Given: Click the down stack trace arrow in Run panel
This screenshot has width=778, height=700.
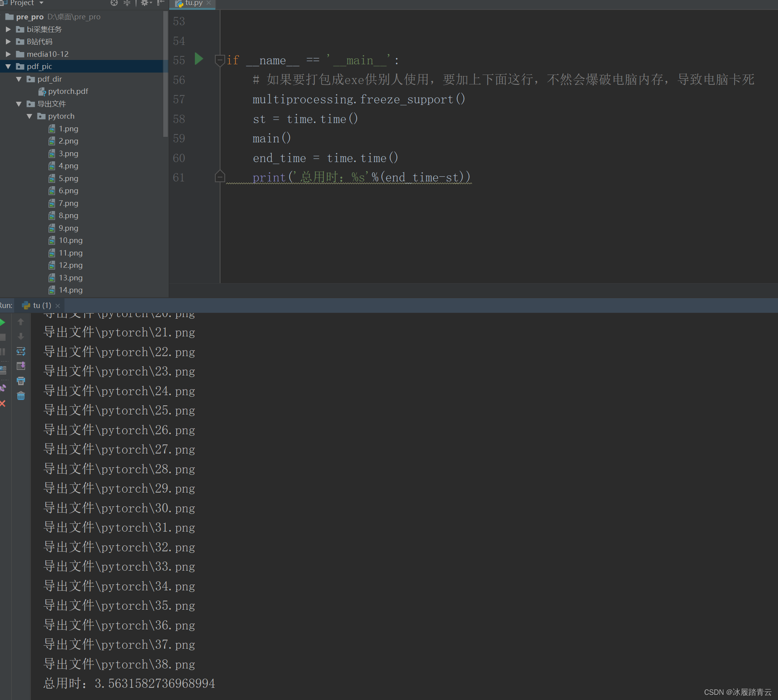Looking at the screenshot, I should (21, 336).
